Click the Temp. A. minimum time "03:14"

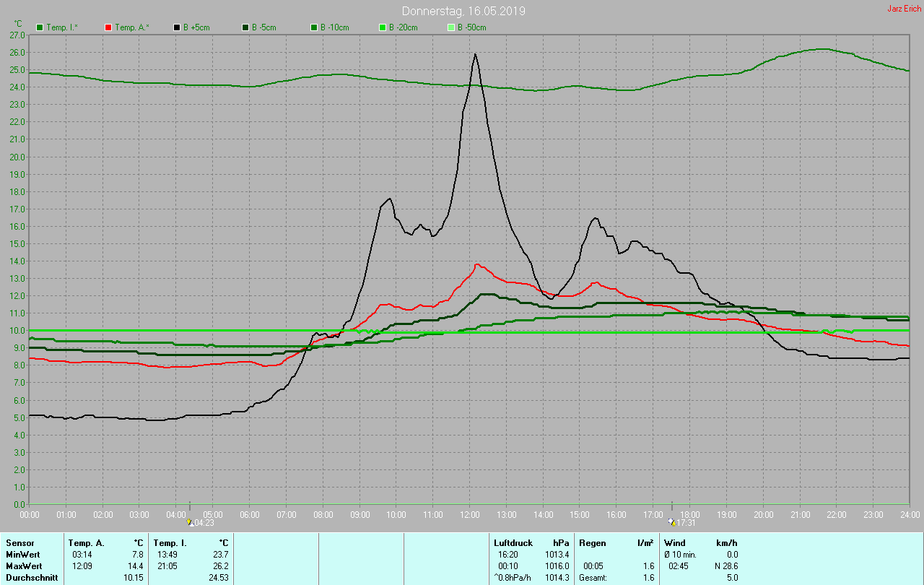(x=82, y=555)
